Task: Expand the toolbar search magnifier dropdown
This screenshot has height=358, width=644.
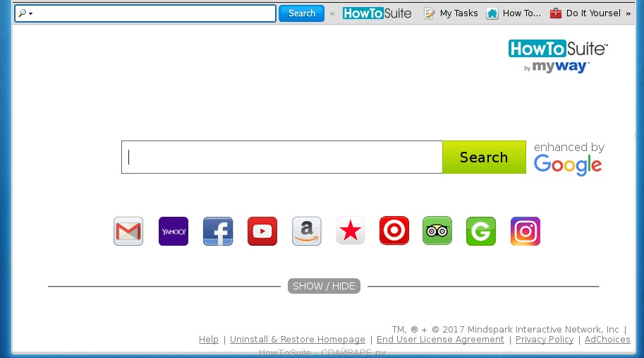Action: (x=25, y=13)
